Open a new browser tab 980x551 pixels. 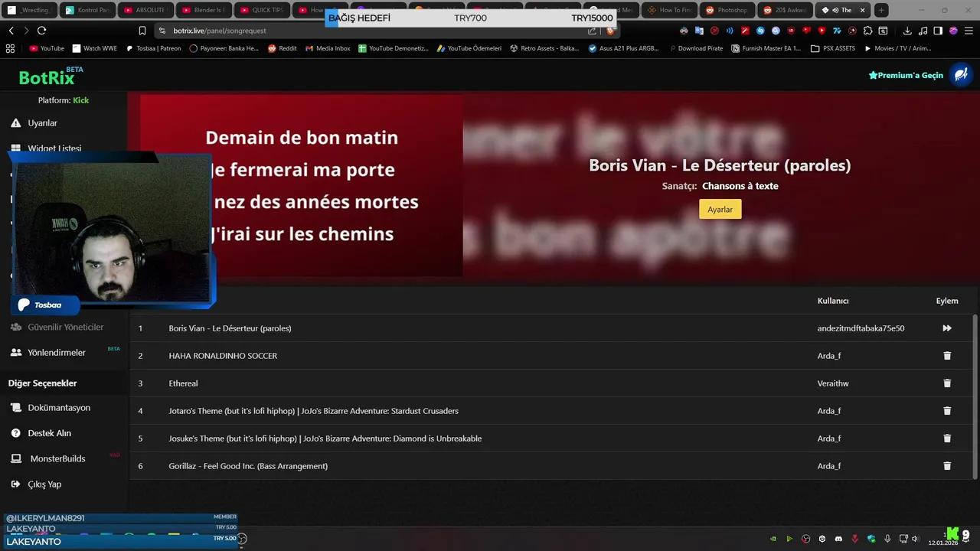(881, 10)
